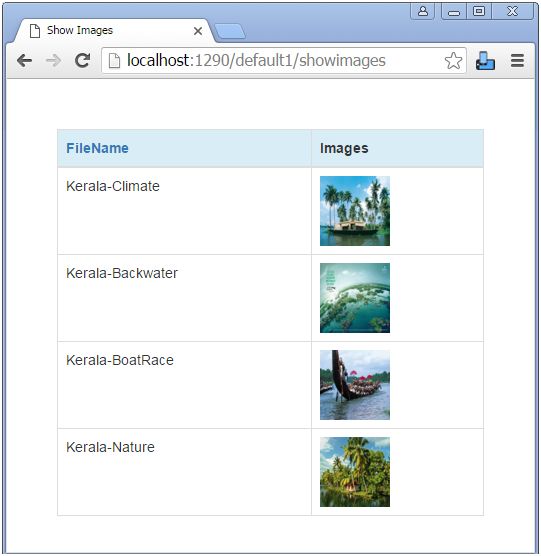
Task: Bookmark this page with the star icon
Action: [x=453, y=61]
